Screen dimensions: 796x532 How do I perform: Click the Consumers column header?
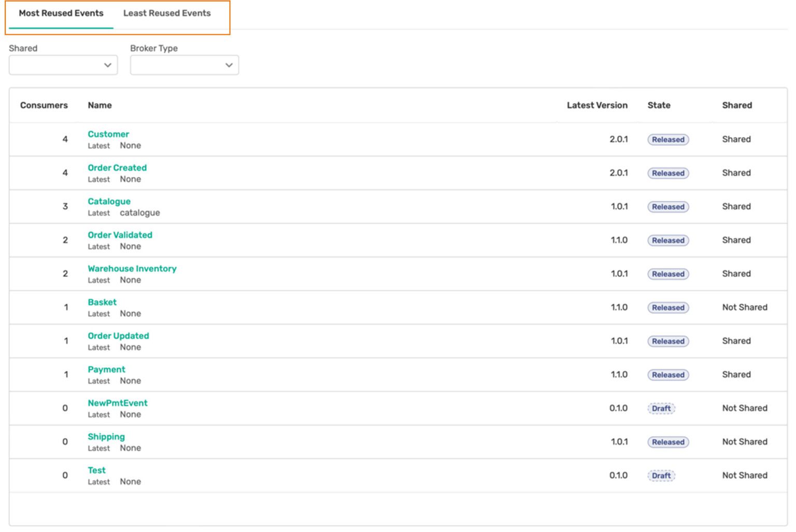click(44, 105)
